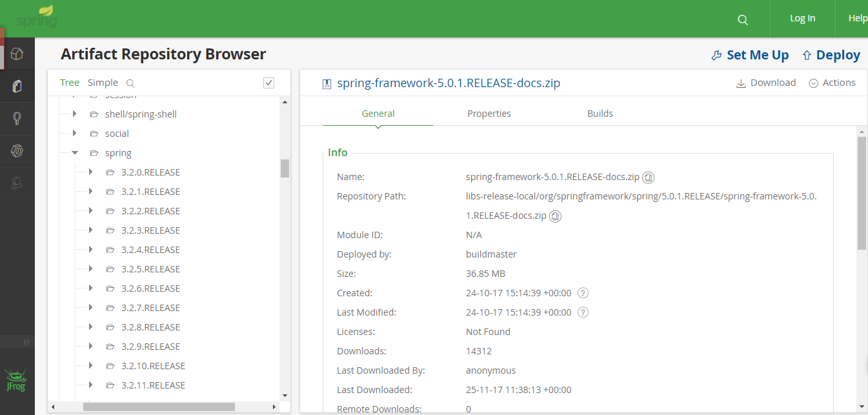Click folder icon of social
Viewport: 868px width, 415px height.
pyautogui.click(x=94, y=134)
